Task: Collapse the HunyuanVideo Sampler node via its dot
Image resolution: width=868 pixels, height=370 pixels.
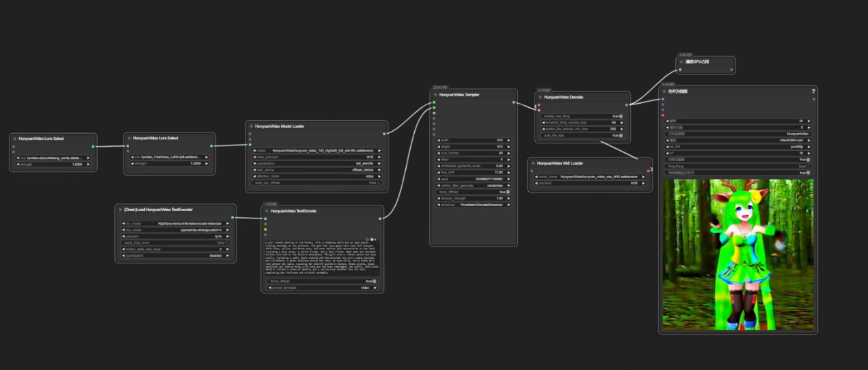Action: (435, 94)
